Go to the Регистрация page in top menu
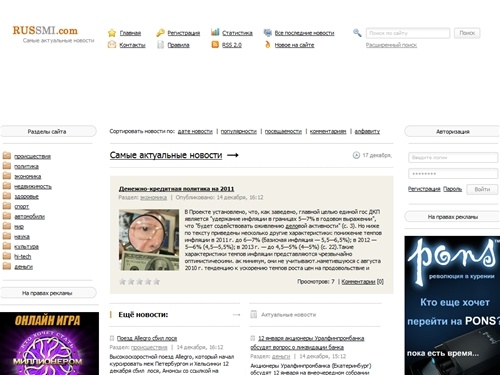The image size is (500, 375). 184,33
